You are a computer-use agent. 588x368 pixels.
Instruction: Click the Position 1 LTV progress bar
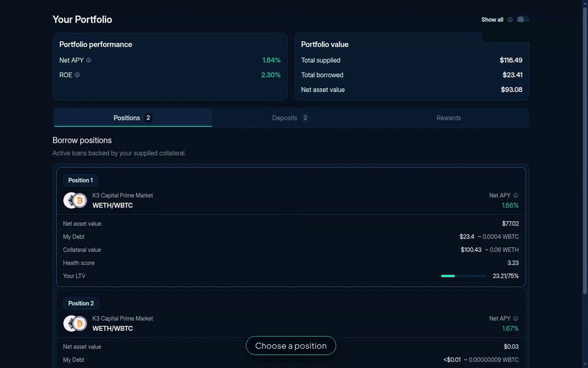click(464, 276)
